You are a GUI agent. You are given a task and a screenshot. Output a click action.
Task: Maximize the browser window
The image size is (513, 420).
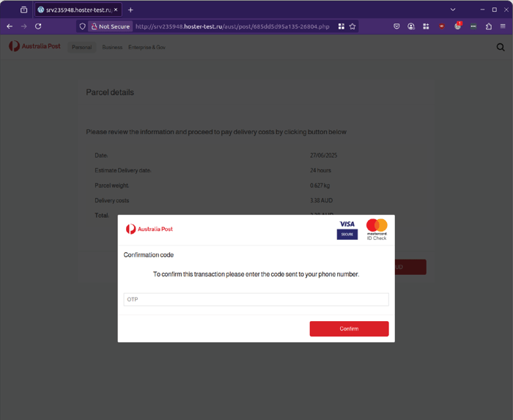click(x=495, y=10)
